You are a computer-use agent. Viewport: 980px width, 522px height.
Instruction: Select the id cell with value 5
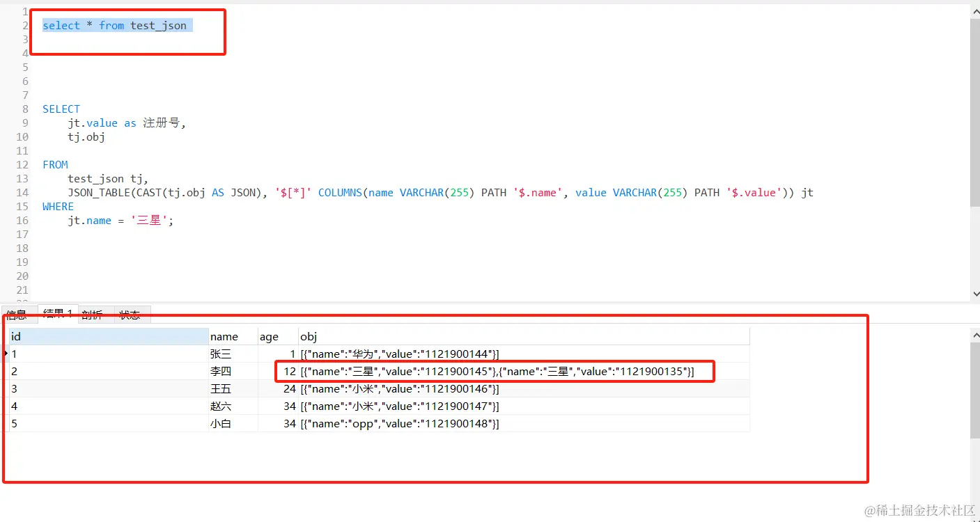click(109, 423)
